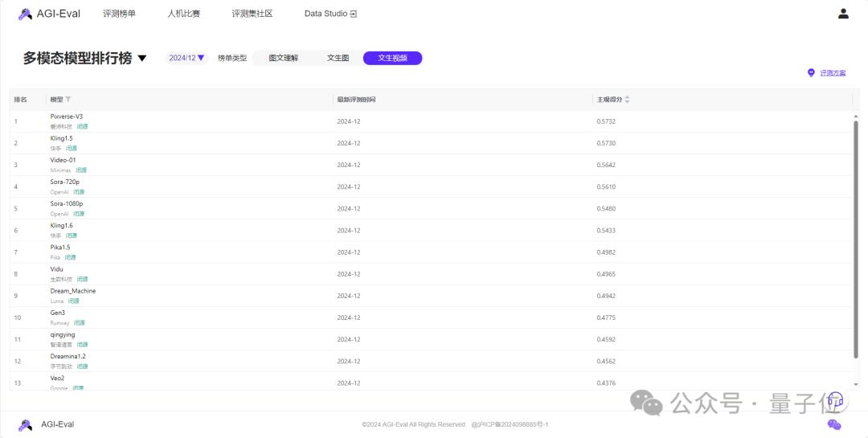The width and height of the screenshot is (868, 438).
Task: Click the score 0.5642
Action: click(x=606, y=165)
